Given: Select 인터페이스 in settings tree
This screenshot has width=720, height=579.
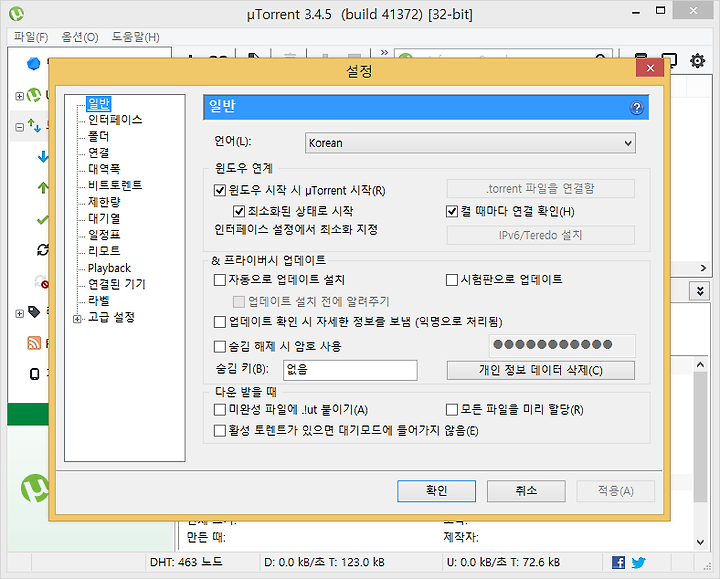Looking at the screenshot, I should tap(115, 120).
